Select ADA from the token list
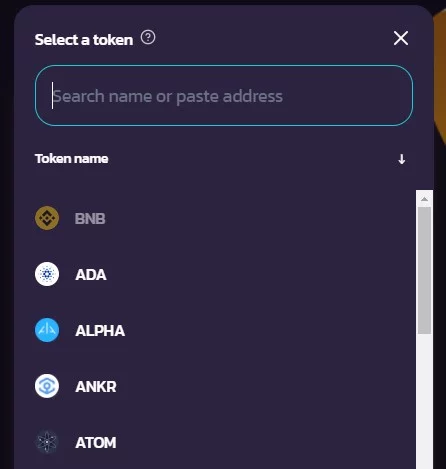Image resolution: width=446 pixels, height=469 pixels. click(x=91, y=275)
